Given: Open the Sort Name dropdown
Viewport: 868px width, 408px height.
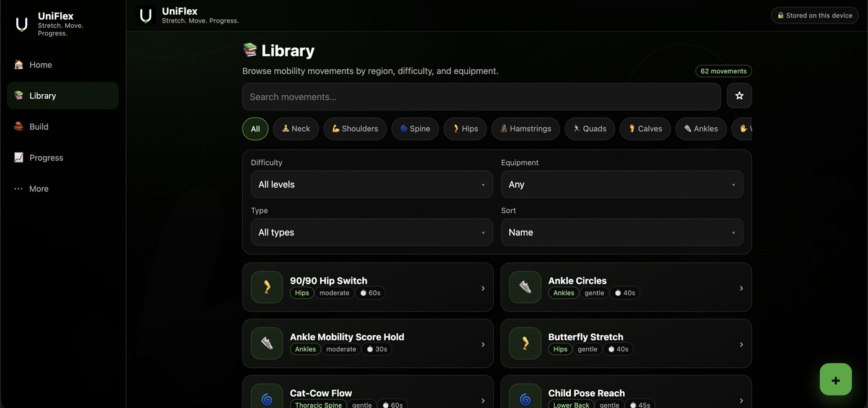Looking at the screenshot, I should [x=622, y=232].
